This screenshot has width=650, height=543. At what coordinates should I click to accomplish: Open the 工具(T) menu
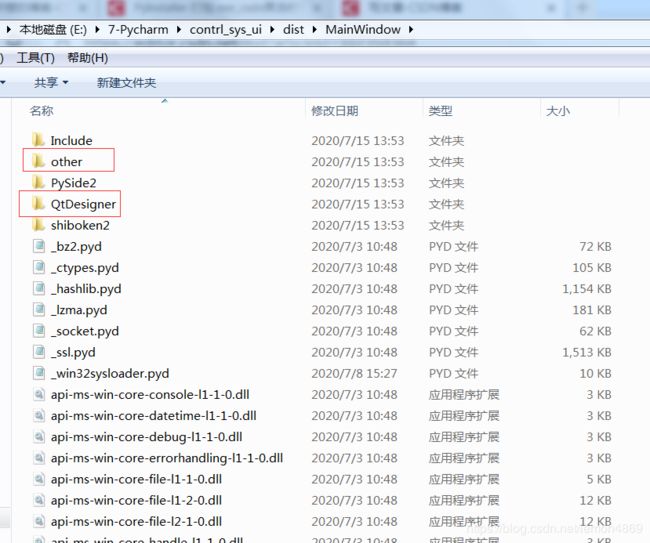(x=36, y=58)
